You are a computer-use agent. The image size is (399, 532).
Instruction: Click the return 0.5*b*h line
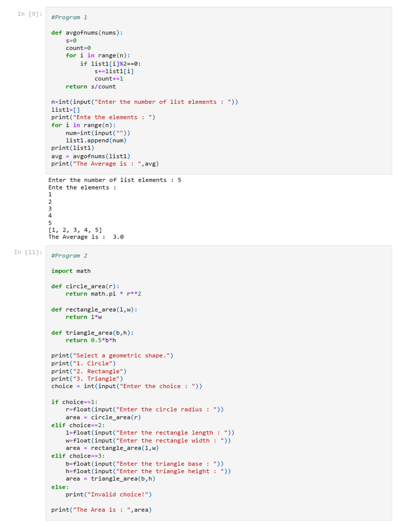point(90,340)
